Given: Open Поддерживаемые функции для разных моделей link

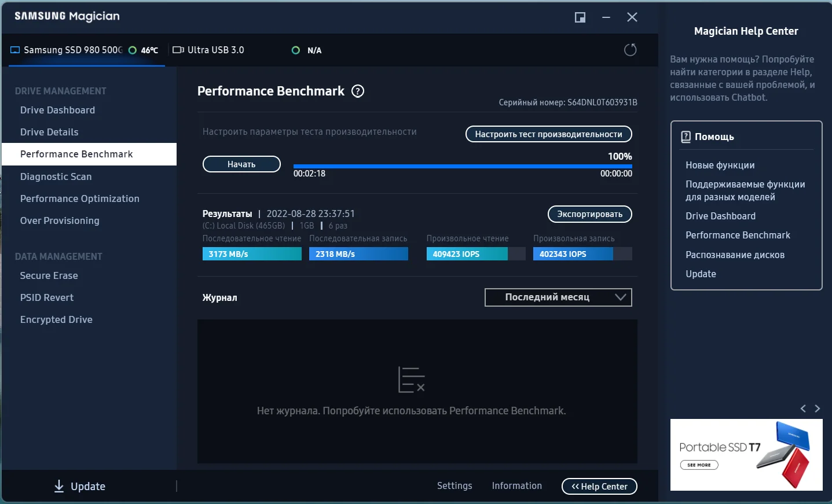Looking at the screenshot, I should pyautogui.click(x=745, y=190).
